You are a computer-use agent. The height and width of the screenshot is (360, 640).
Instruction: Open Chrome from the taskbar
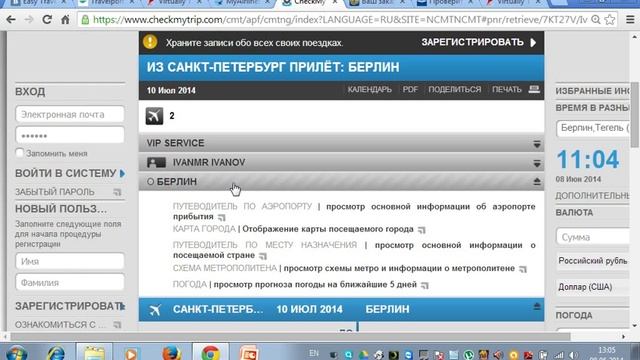211,353
